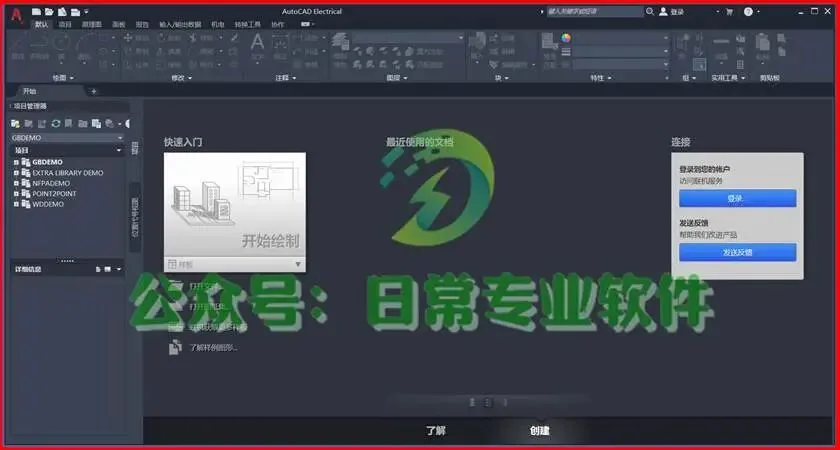The height and width of the screenshot is (450, 840).
Task: Expand the 绘图 ribbon panel
Action: (63, 78)
